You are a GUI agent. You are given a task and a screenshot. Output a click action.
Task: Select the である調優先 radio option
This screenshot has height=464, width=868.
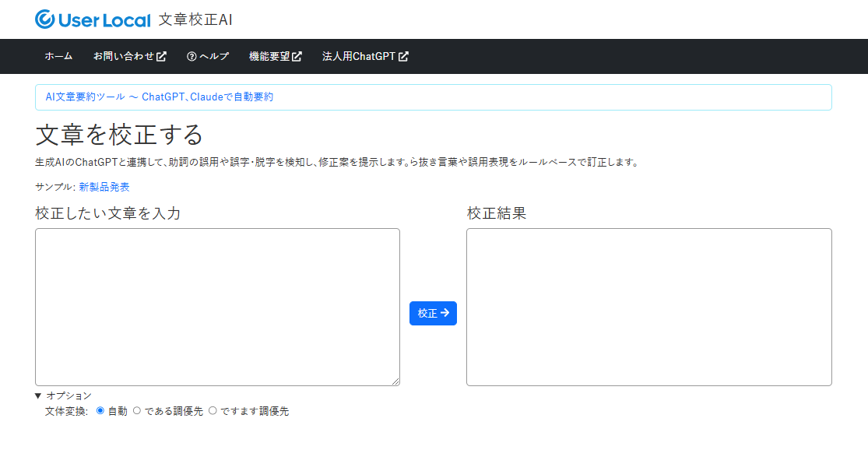coord(137,411)
